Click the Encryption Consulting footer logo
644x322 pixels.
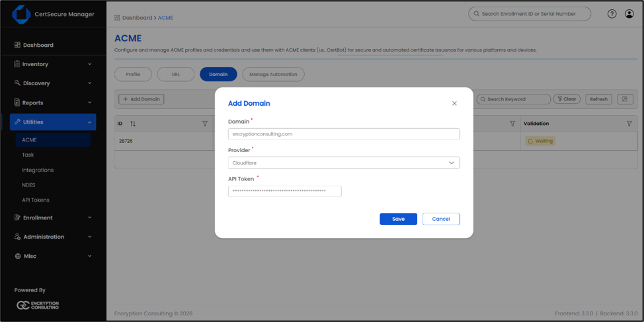[38, 305]
